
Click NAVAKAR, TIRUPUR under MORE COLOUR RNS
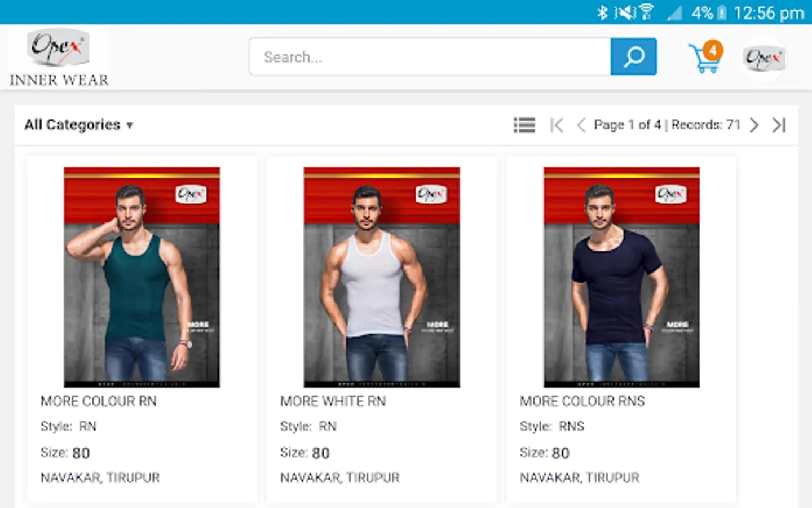[x=580, y=478]
